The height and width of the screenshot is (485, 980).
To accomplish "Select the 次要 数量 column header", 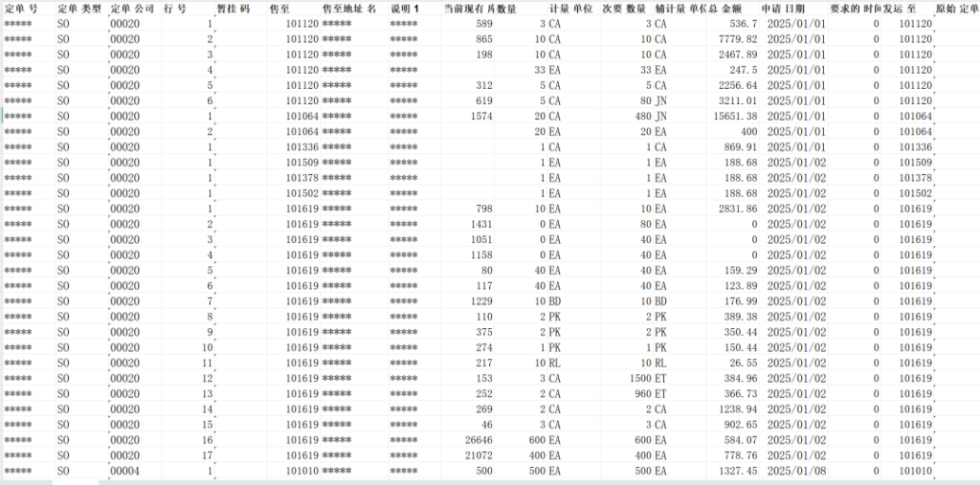I will [x=624, y=9].
